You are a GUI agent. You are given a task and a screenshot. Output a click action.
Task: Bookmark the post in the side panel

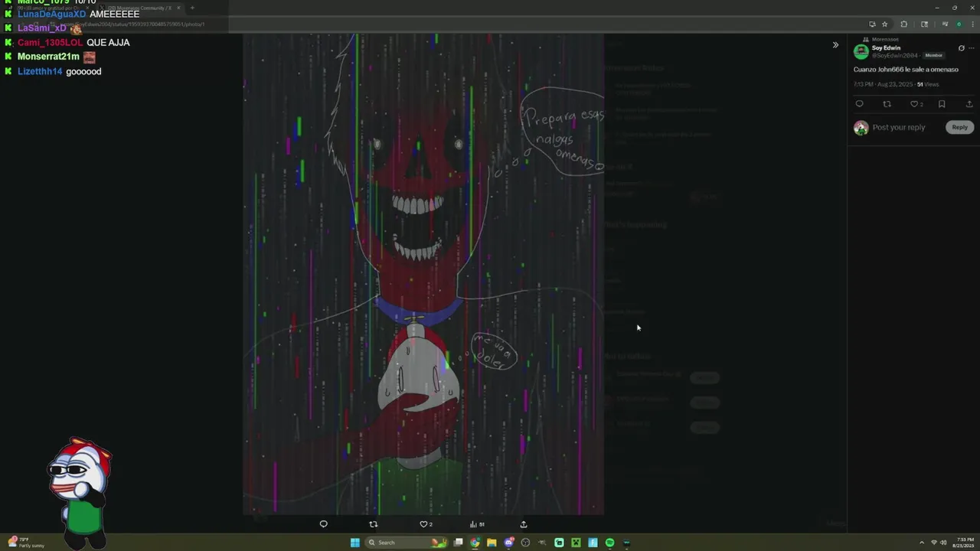[942, 104]
